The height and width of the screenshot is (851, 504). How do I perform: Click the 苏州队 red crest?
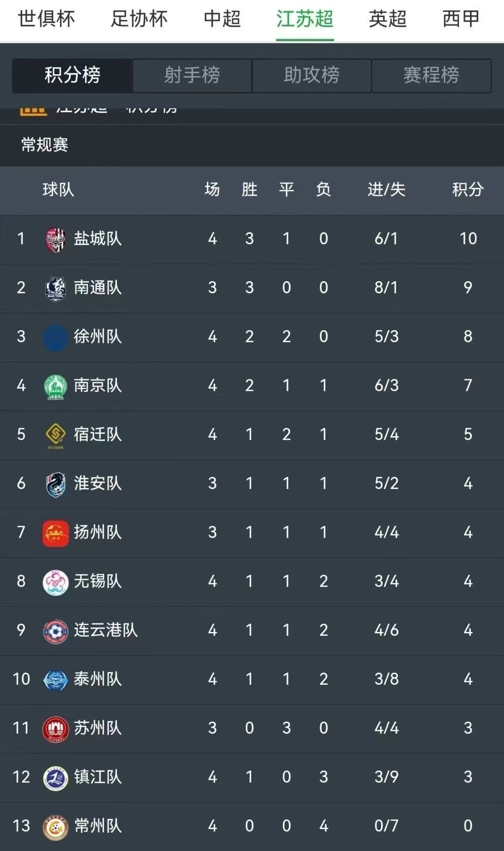(x=55, y=729)
